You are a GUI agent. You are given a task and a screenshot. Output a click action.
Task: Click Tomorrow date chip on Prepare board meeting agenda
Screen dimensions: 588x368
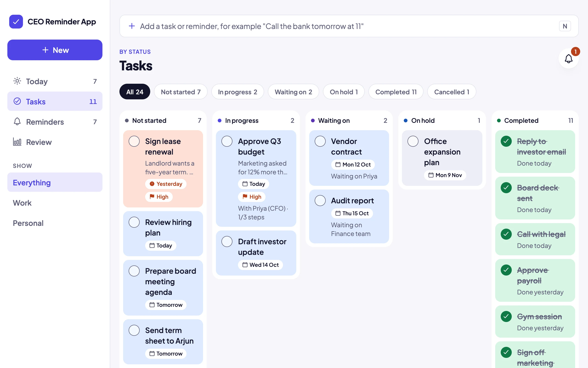(166, 305)
